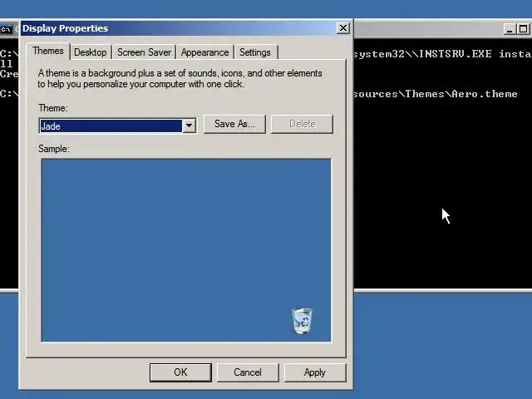Expand the Theme dropdown arrow
This screenshot has width=532, height=399.
pyautogui.click(x=189, y=126)
